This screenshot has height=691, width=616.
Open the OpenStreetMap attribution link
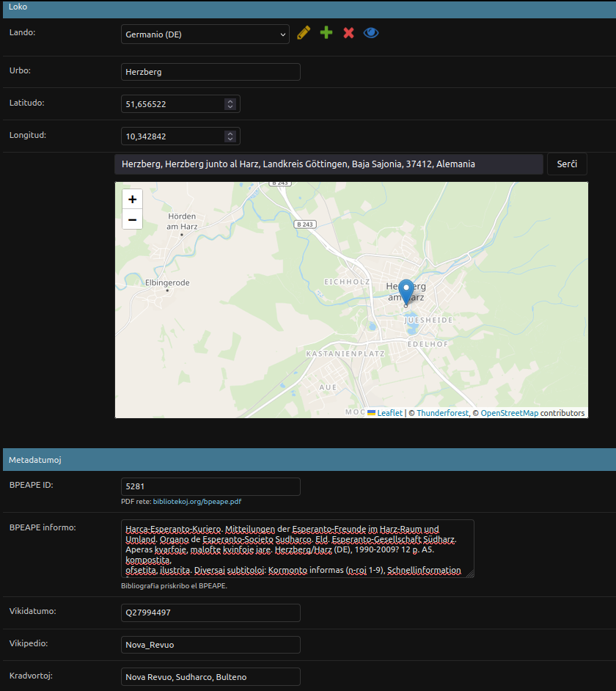pyautogui.click(x=510, y=413)
